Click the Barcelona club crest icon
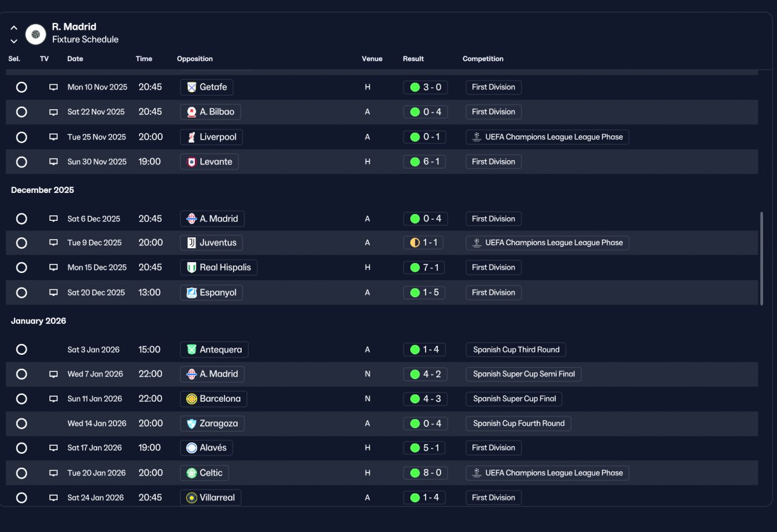This screenshot has width=777, height=532. (192, 399)
